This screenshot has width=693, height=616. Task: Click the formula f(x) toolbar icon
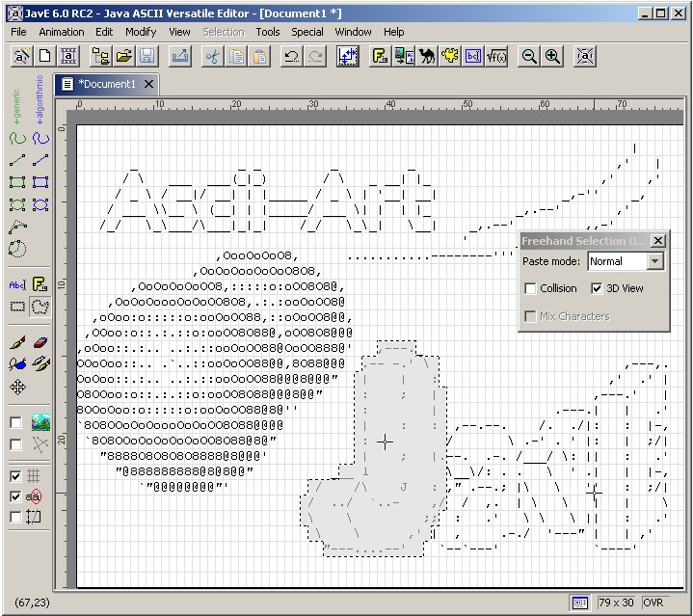496,56
